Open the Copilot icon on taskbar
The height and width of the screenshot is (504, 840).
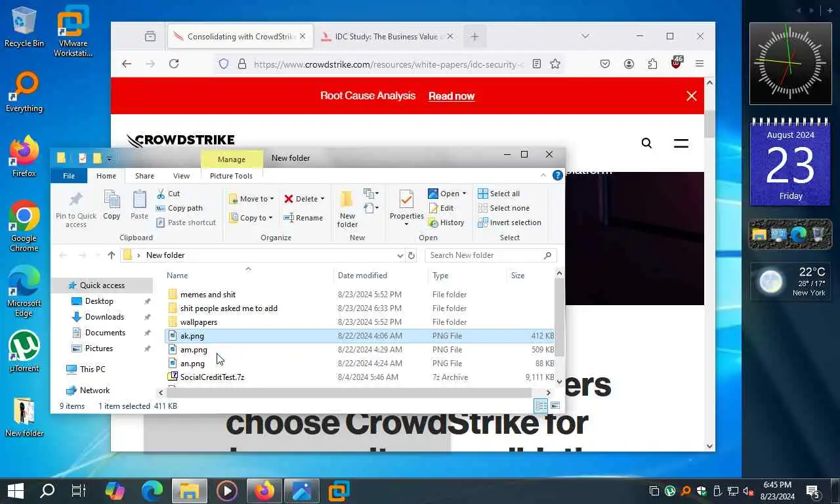114,491
